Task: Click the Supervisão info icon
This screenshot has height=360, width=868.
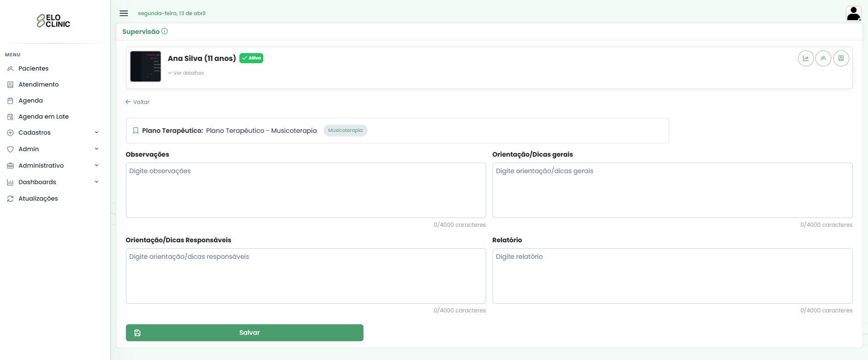Action: pyautogui.click(x=165, y=32)
